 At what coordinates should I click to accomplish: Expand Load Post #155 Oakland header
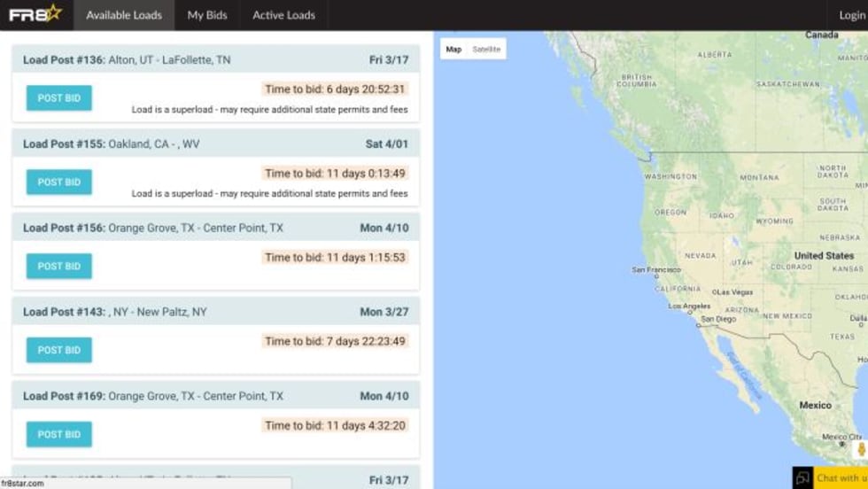[x=215, y=144]
